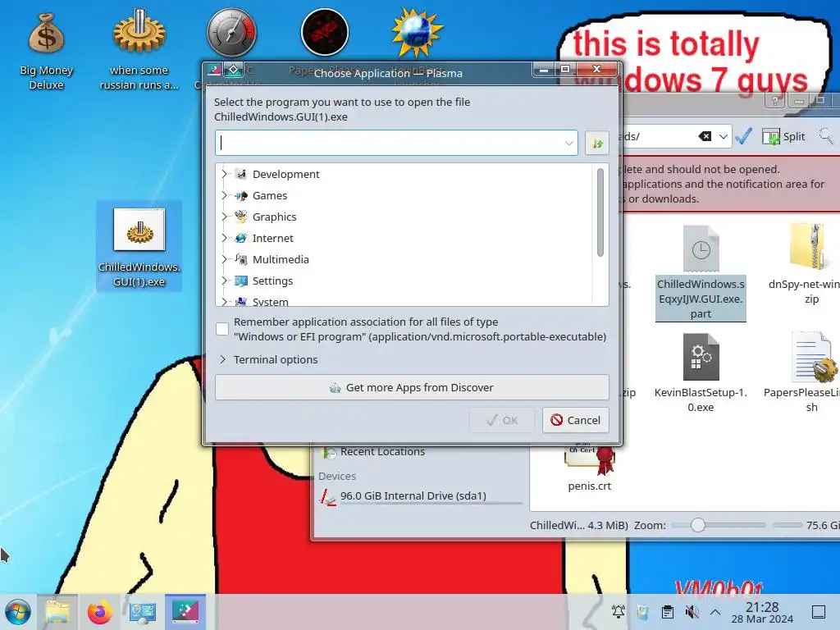Open clipboard tray icon
Image resolution: width=840 pixels, height=630 pixels.
668,611
